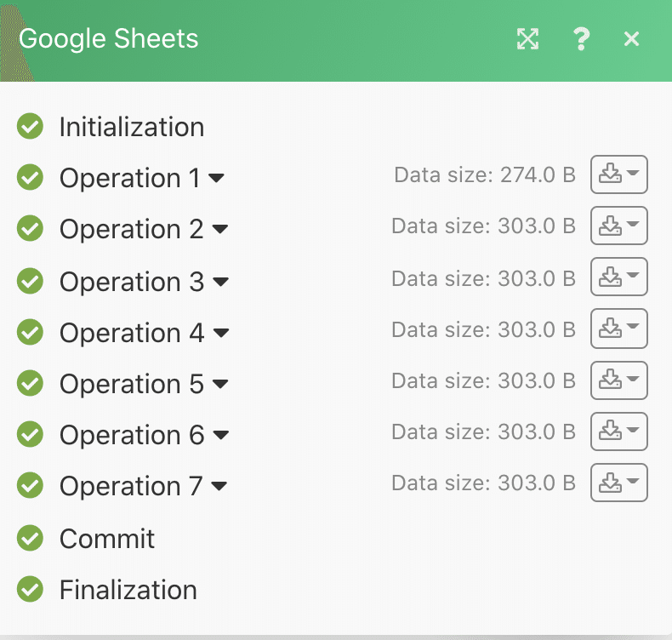Expand Operation 4 details
The width and height of the screenshot is (672, 640).
[x=221, y=334]
